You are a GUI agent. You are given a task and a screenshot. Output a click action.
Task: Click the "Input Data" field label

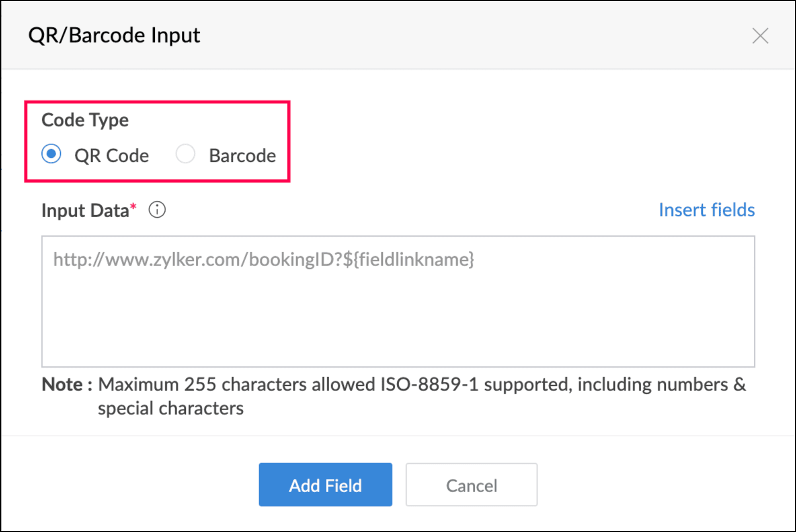[85, 210]
